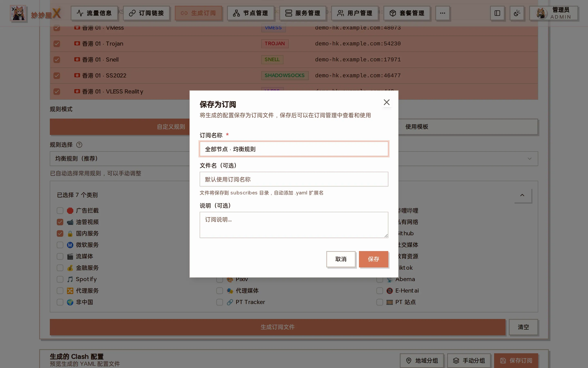Focus the 文件名 optional input field
Viewport: 588px width, 368px height.
coord(294,179)
